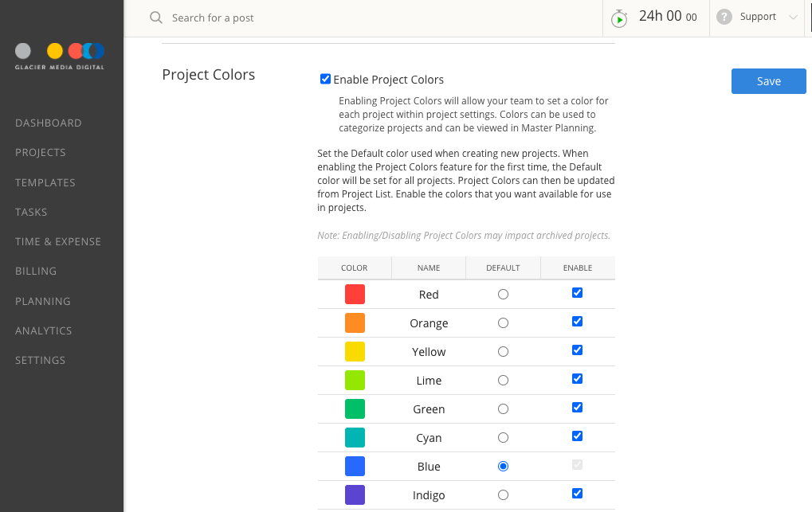Uncheck Enable Project Colors checkbox

325,79
